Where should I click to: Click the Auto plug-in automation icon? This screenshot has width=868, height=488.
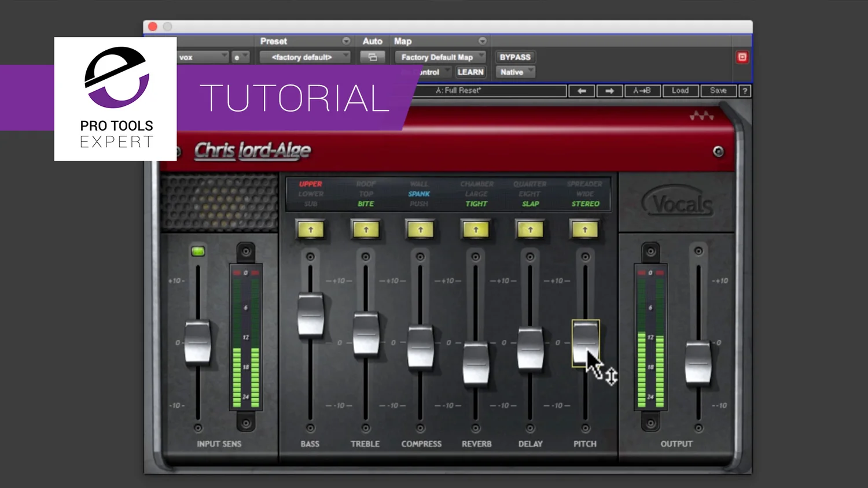(x=373, y=57)
